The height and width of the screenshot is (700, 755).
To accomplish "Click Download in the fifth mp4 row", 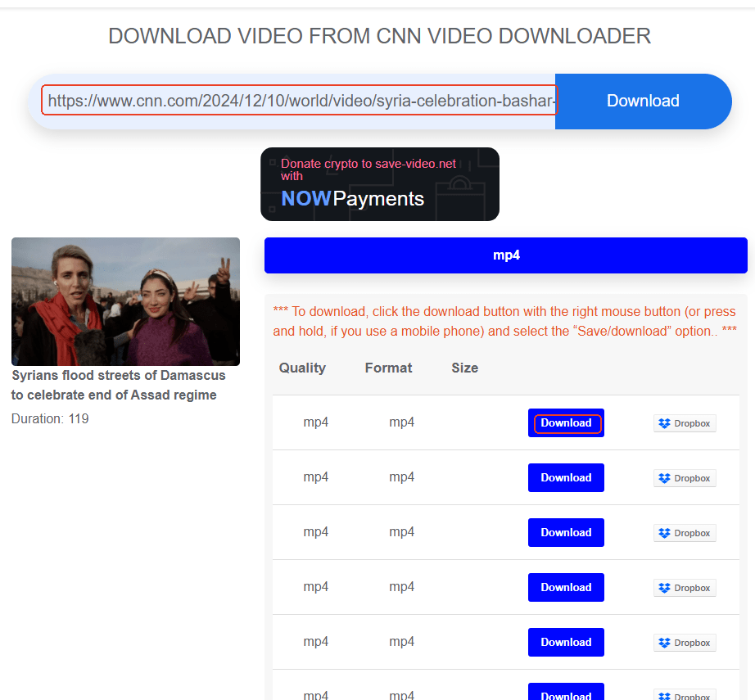I will tap(566, 643).
